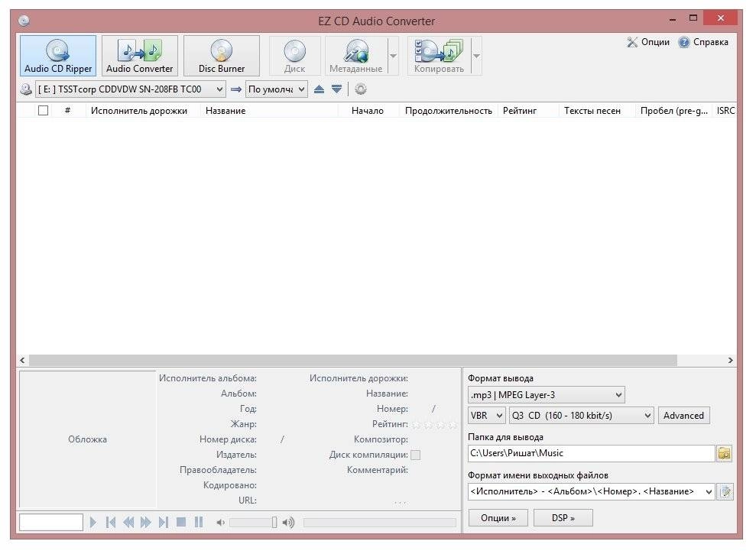Click the Обложка cover art area
Screen dimensions: 756x554
pyautogui.click(x=87, y=439)
